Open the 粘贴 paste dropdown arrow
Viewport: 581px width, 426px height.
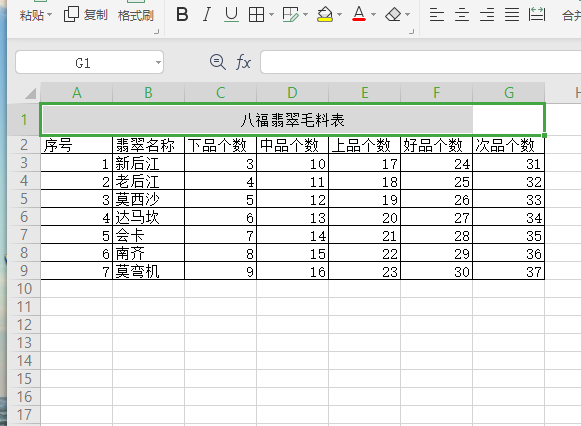tap(50, 15)
